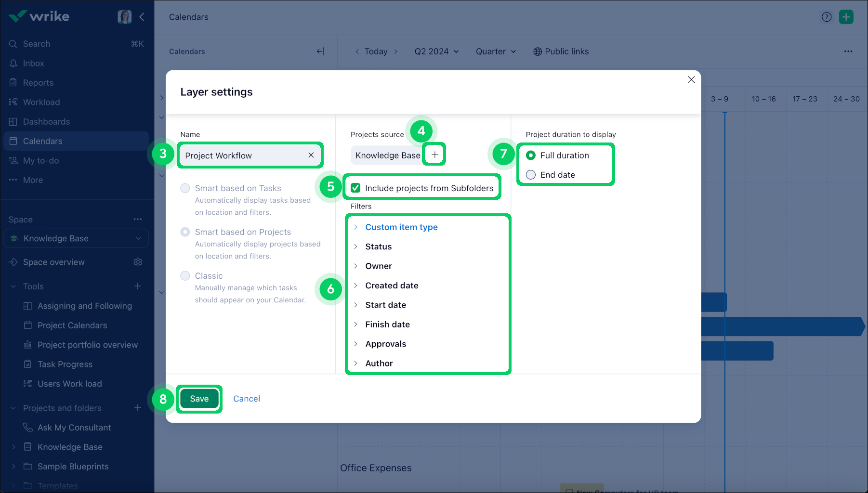Open the Quarter view dropdown

pyautogui.click(x=496, y=52)
